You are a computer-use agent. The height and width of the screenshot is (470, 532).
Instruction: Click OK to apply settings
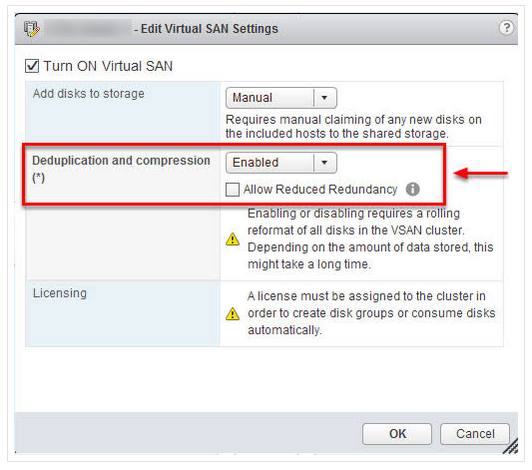pyautogui.click(x=397, y=433)
